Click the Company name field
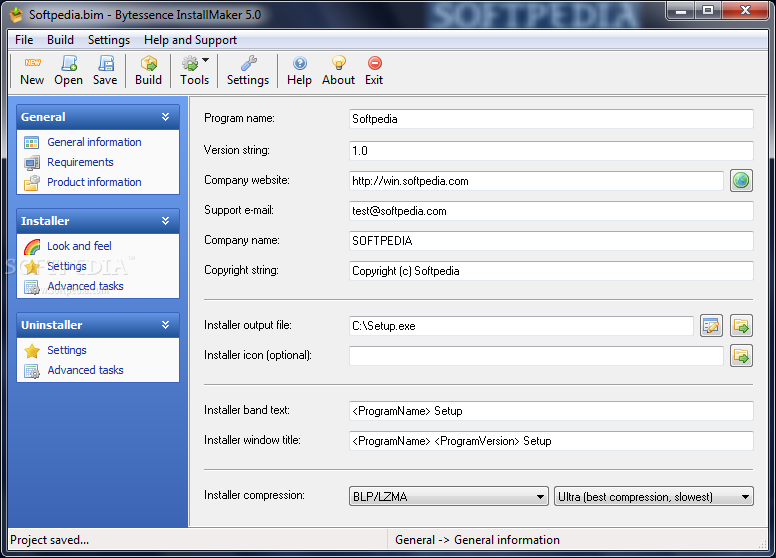776x558 pixels. [551, 241]
